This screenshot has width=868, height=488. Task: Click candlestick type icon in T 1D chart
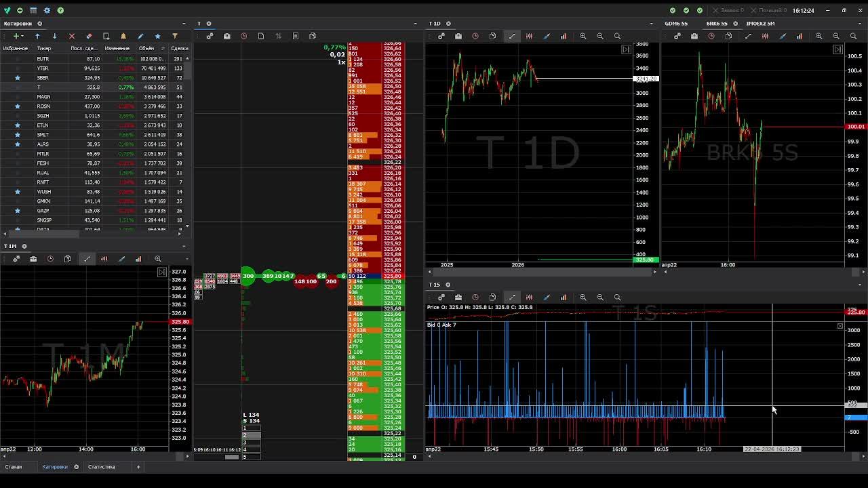coord(529,36)
